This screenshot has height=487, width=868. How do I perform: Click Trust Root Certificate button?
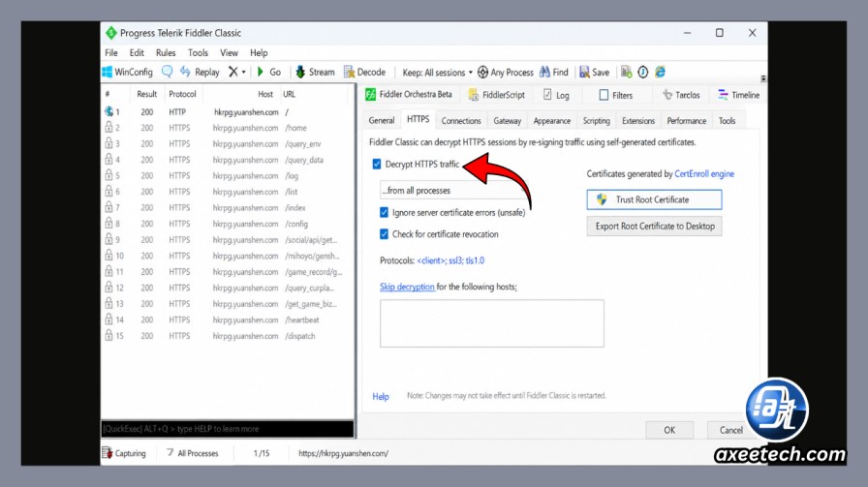pos(654,199)
